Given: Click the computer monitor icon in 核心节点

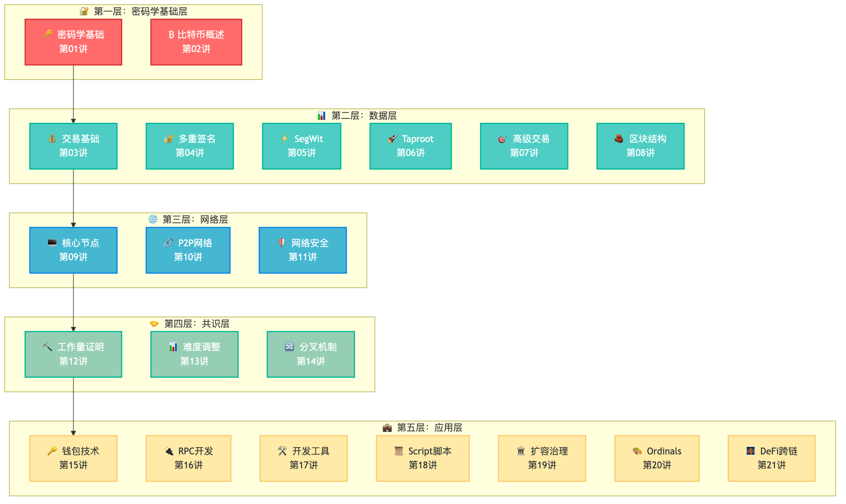Looking at the screenshot, I should [x=52, y=243].
